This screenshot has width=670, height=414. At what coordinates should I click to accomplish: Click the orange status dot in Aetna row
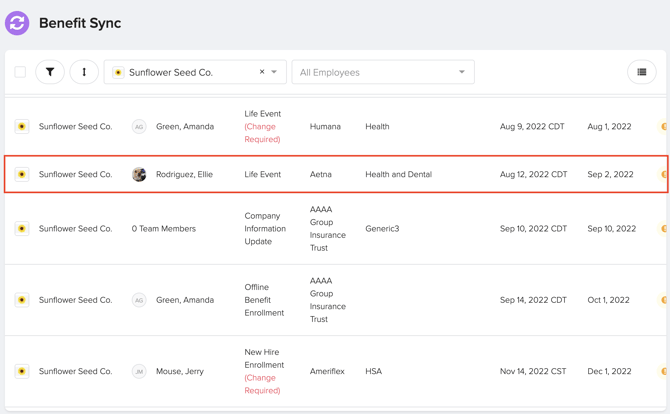[664, 174]
